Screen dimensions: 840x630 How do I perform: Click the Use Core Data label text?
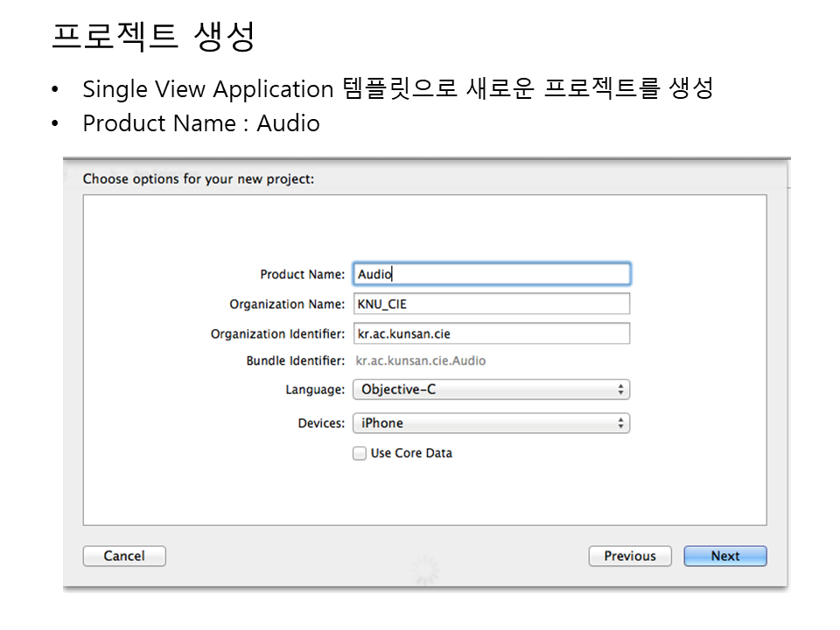tap(411, 453)
